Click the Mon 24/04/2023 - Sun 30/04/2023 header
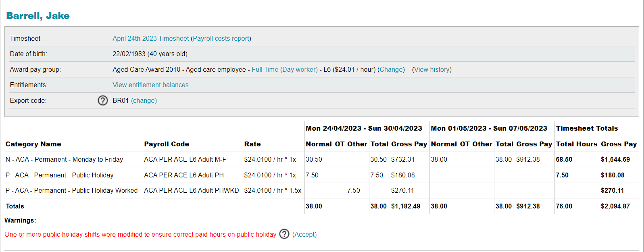Screen dimensions: 644x252 pos(364,128)
